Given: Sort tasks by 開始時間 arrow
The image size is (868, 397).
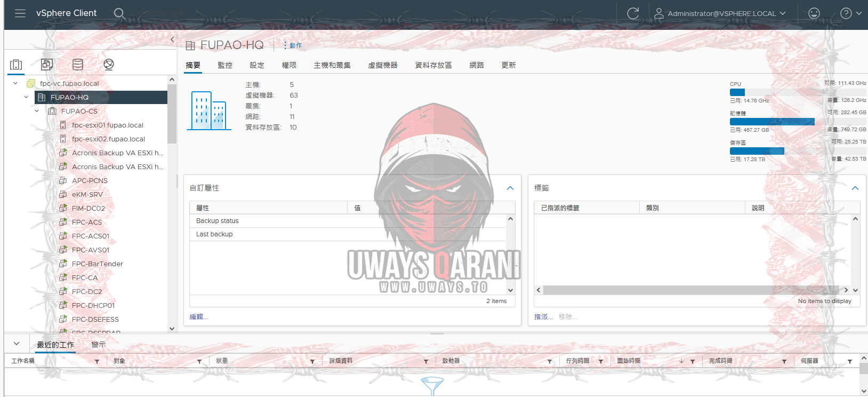Looking at the screenshot, I should [681, 361].
